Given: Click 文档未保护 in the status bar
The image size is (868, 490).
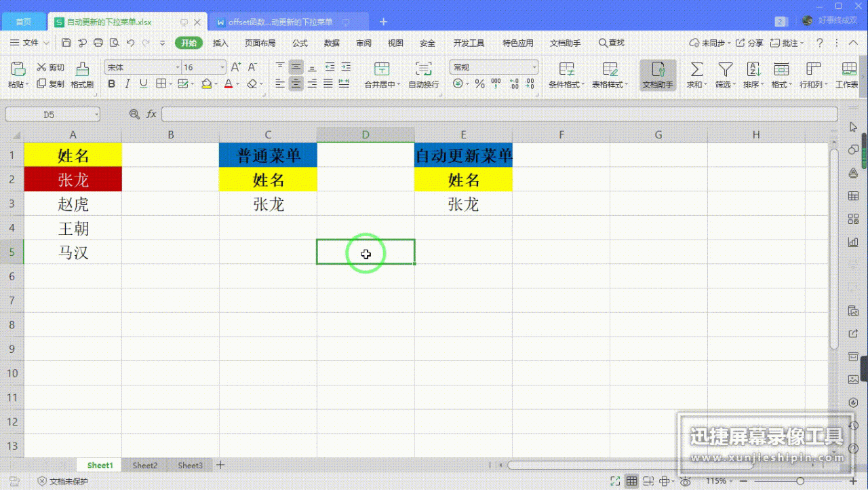Looking at the screenshot, I should (62, 481).
